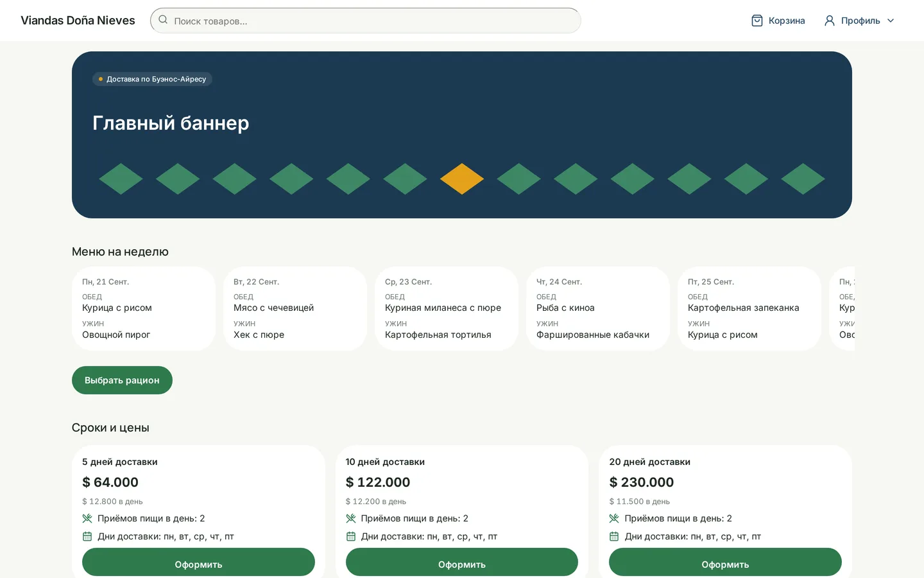Click the Рыба с киноа dish
The height and width of the screenshot is (578, 924).
point(565,308)
